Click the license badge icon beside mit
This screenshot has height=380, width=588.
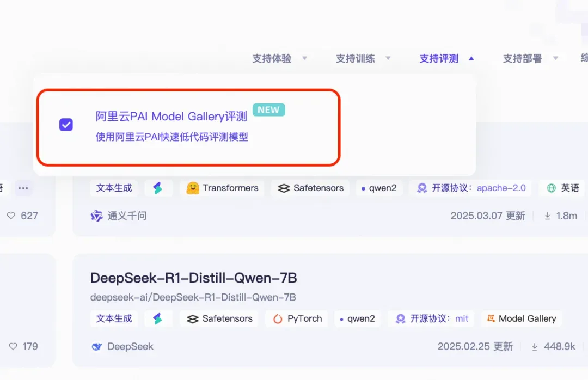tap(401, 318)
